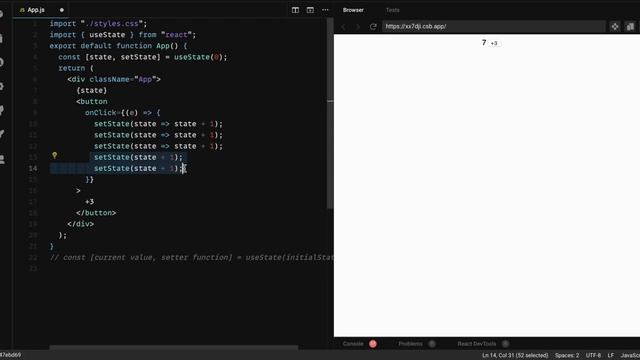This screenshot has height=360, width=640.
Task: Open the React DevTools panel tab
Action: [476, 344]
